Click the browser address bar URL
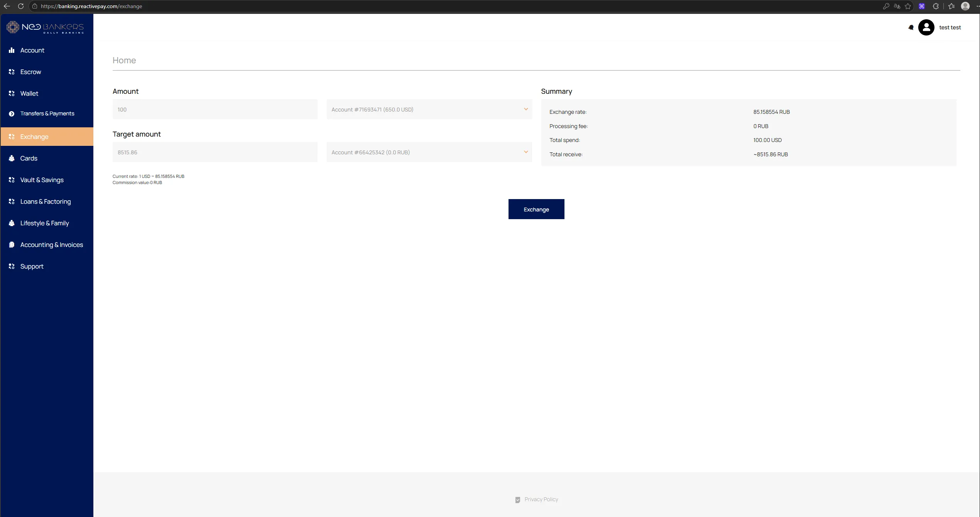 click(x=91, y=6)
